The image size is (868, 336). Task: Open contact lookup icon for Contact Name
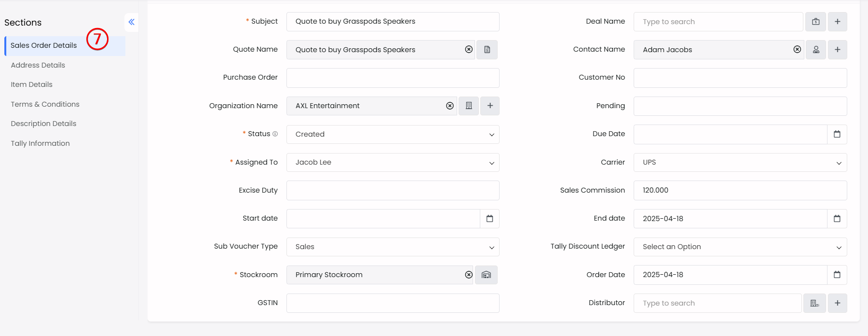coord(816,50)
